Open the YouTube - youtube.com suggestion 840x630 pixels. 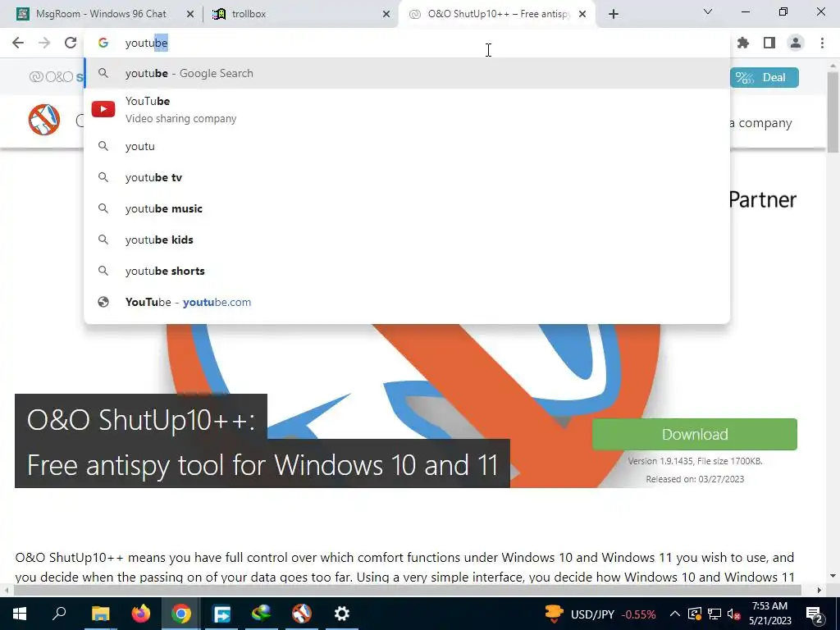[x=407, y=302]
